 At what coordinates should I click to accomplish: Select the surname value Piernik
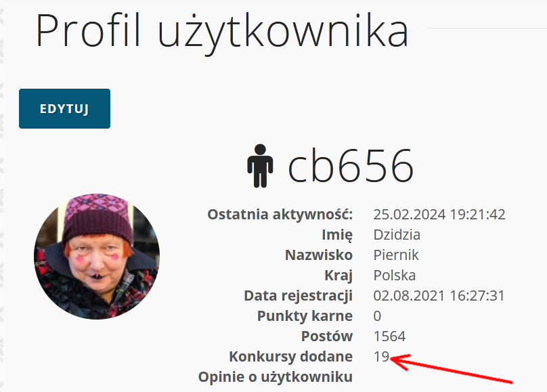(x=396, y=255)
